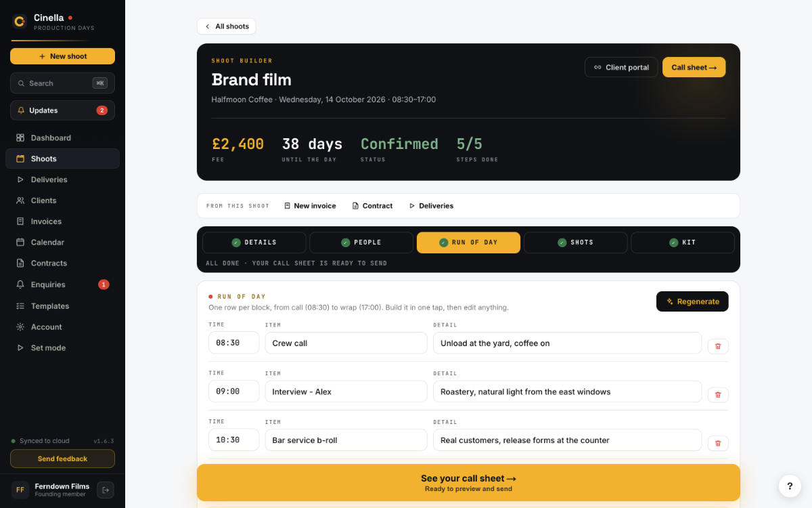The image size is (812, 508).
Task: Go back to All shoots
Action: (x=227, y=26)
